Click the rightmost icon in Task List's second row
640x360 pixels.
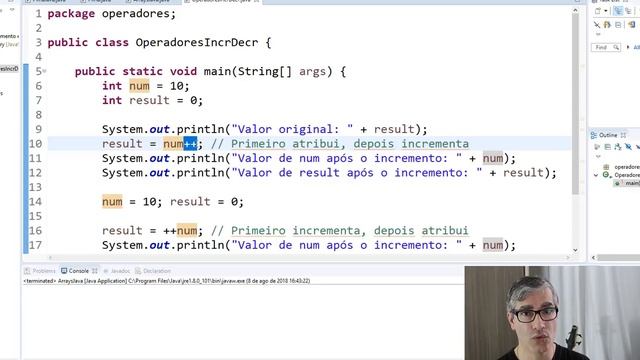[631, 25]
